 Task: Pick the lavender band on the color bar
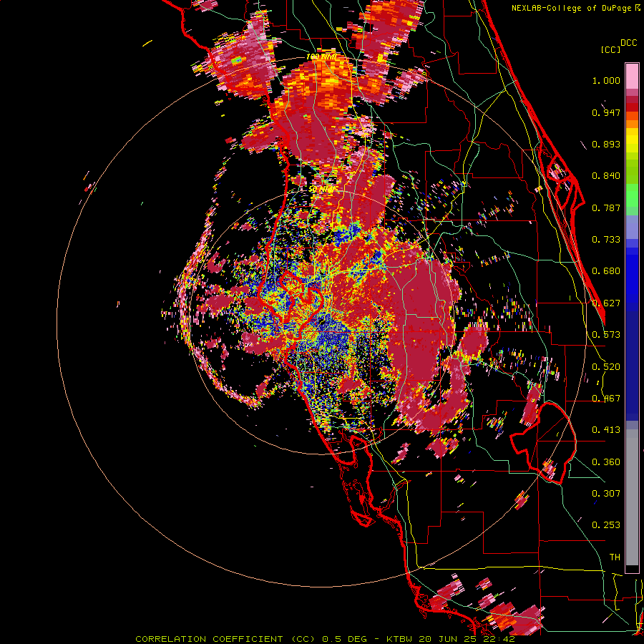(632, 227)
